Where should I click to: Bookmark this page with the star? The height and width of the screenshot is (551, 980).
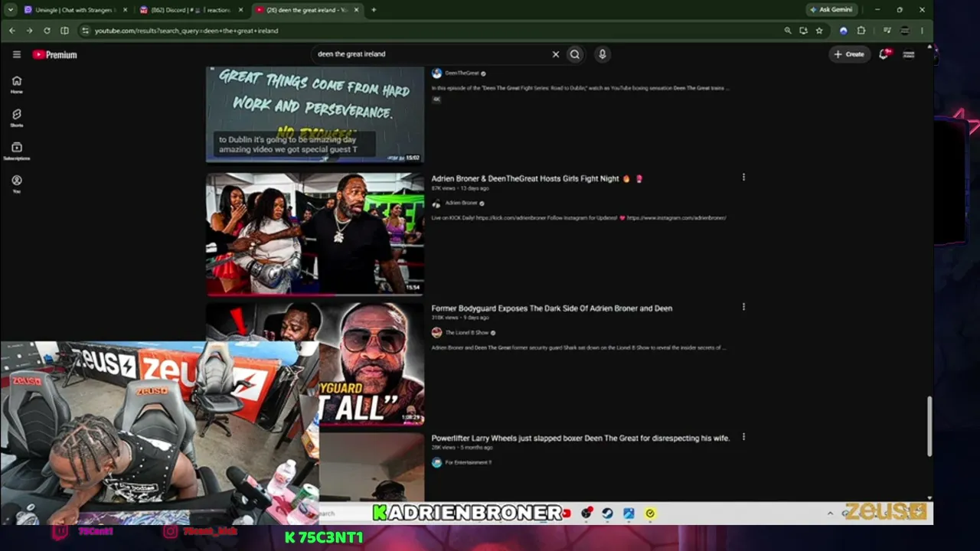[x=819, y=31]
